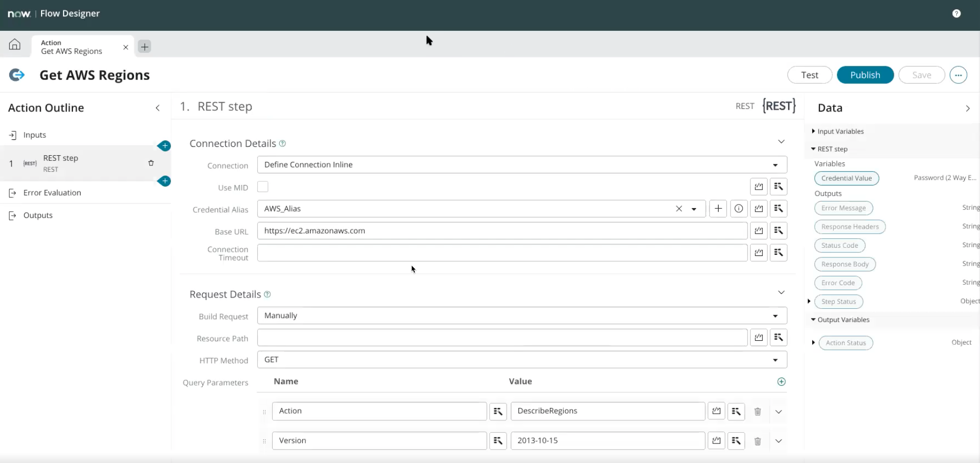The image size is (980, 463).
Task: Collapse the Connection Details section
Action: click(781, 141)
